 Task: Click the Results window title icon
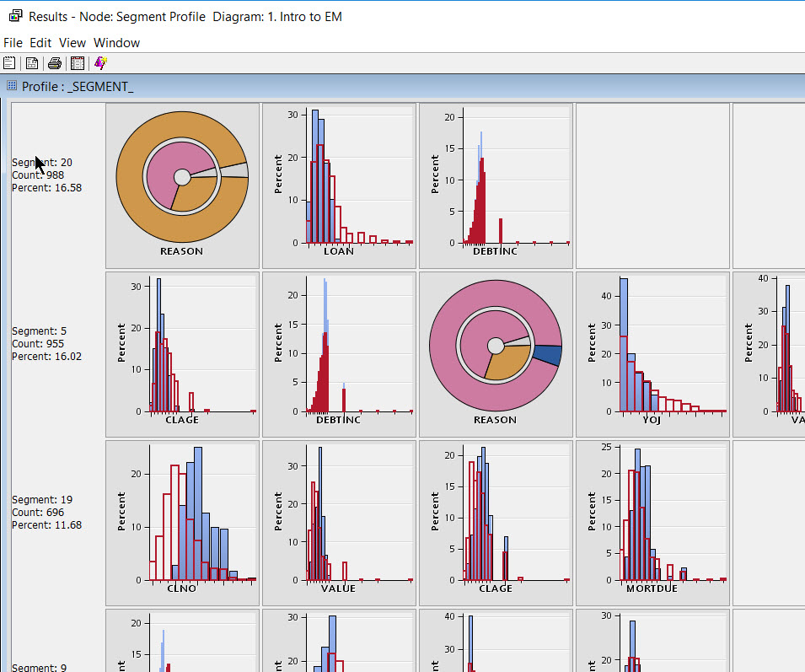[14, 16]
